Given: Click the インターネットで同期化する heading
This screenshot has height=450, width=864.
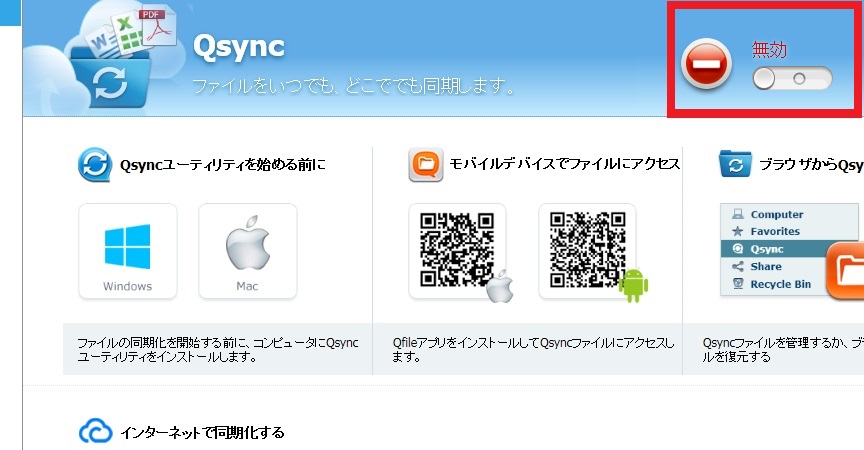Looking at the screenshot, I should tap(202, 432).
